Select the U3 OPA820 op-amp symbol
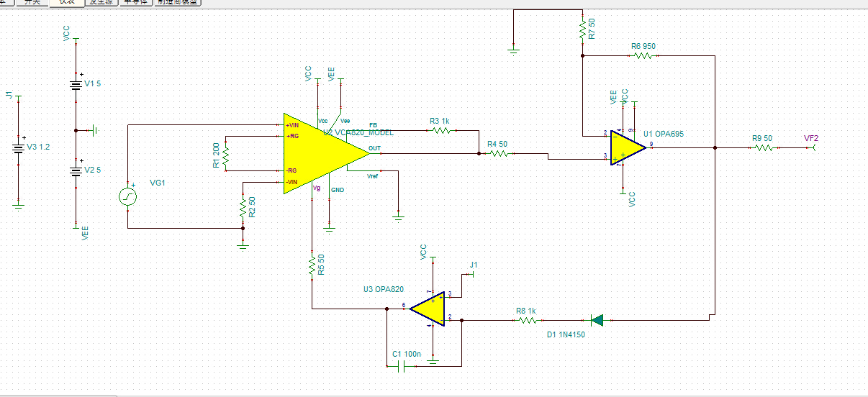 (x=428, y=309)
